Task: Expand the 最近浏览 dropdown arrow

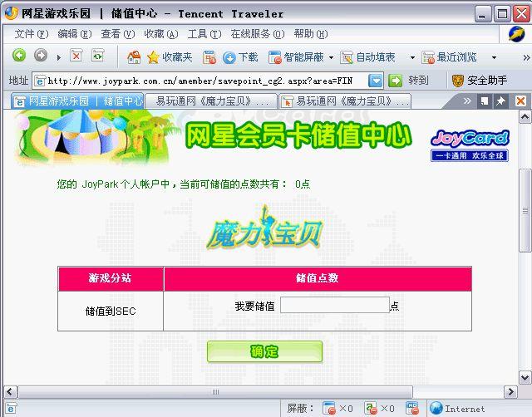Action: [x=494, y=57]
